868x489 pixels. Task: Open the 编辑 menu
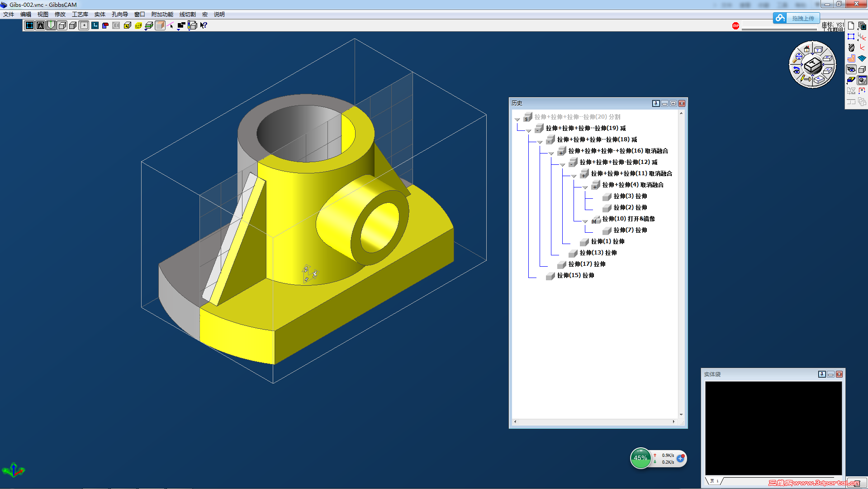[x=26, y=14]
